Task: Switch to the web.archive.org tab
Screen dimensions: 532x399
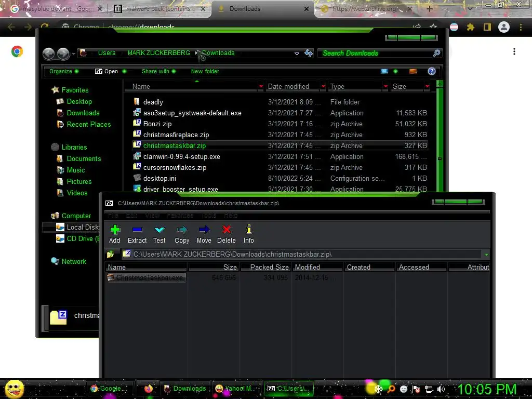Action: pos(366,9)
